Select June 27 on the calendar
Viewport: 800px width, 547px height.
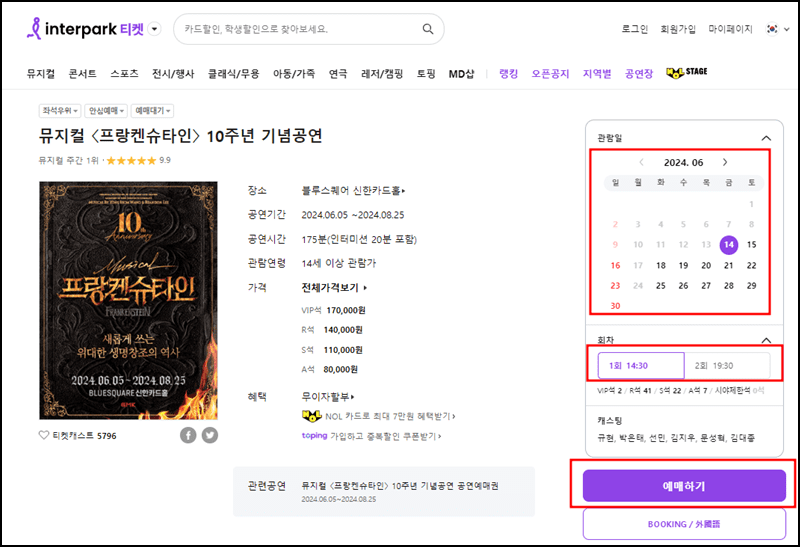click(x=706, y=286)
